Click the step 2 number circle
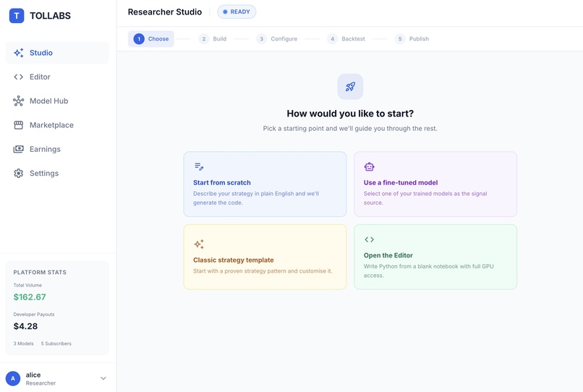Viewport: 583px width, 392px height. coord(204,38)
